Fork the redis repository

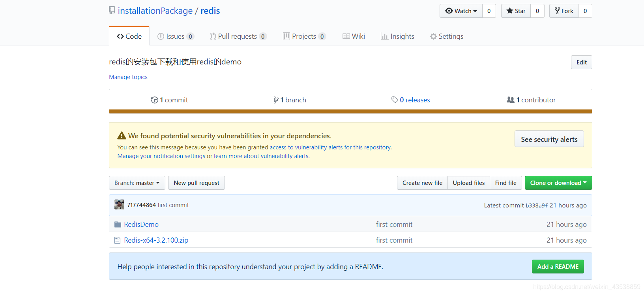564,11
